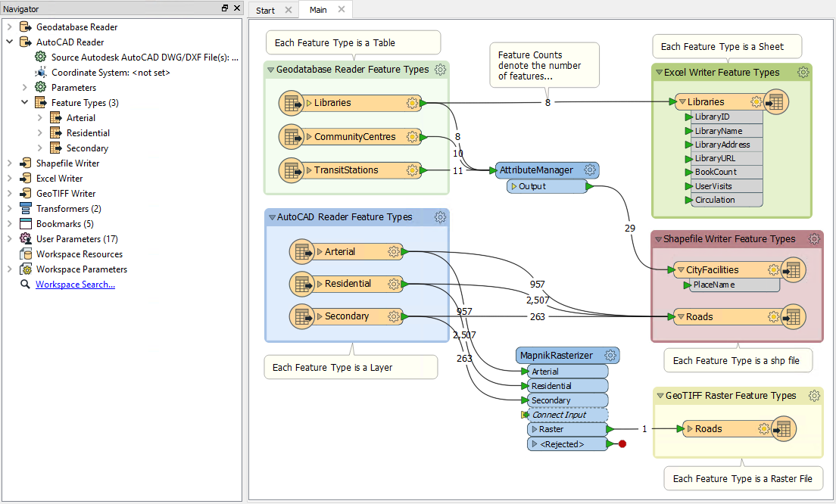The width and height of the screenshot is (836, 504).
Task: Select Bookmarks (5) in Navigator
Action: (64, 224)
